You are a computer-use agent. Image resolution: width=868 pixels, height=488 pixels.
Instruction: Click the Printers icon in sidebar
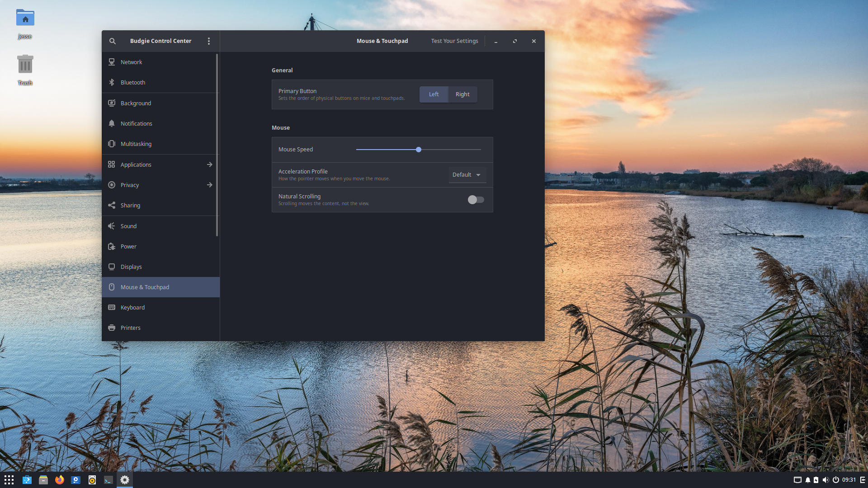[112, 328]
